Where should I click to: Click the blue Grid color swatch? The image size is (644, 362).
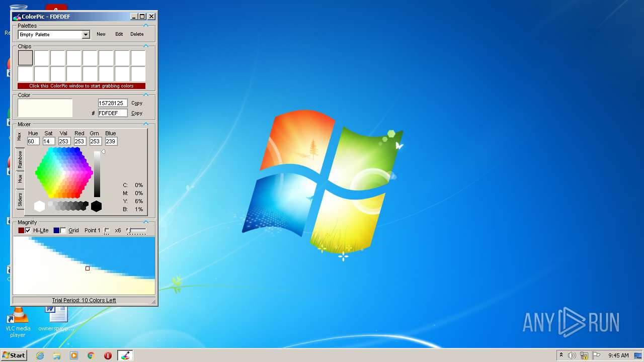(56, 230)
